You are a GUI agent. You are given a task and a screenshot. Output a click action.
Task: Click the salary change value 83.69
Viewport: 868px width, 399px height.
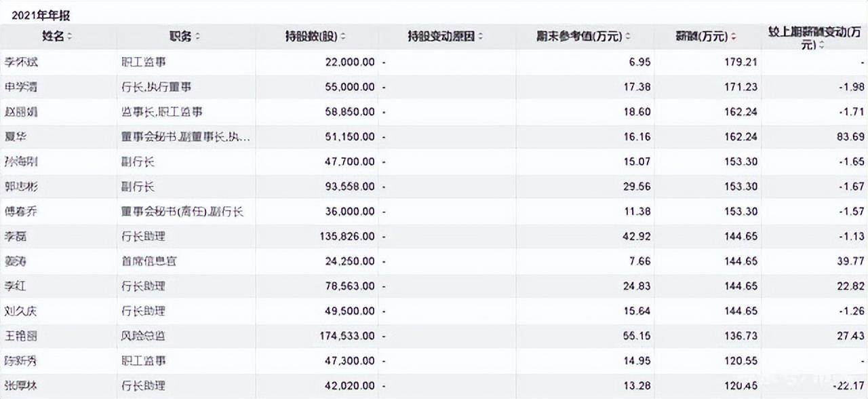point(850,136)
